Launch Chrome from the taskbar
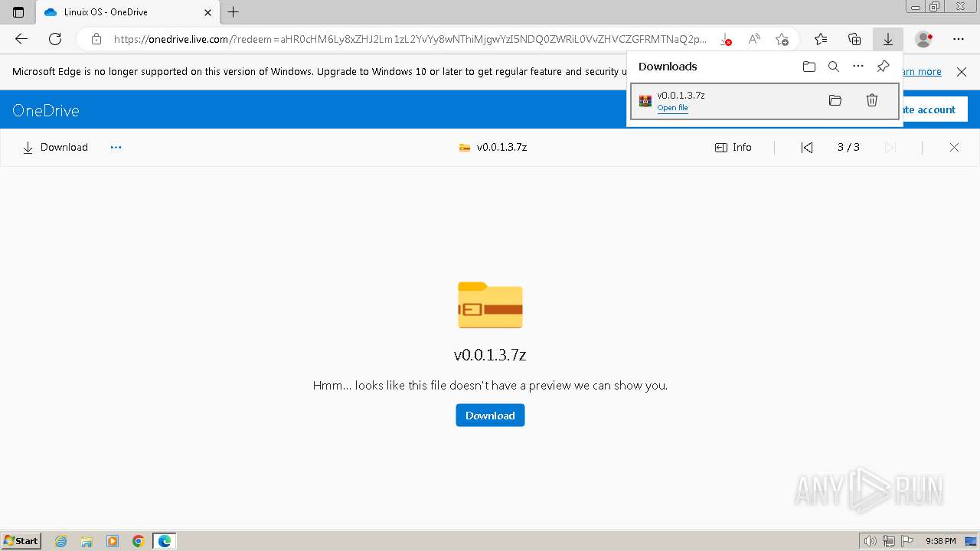 click(x=139, y=541)
